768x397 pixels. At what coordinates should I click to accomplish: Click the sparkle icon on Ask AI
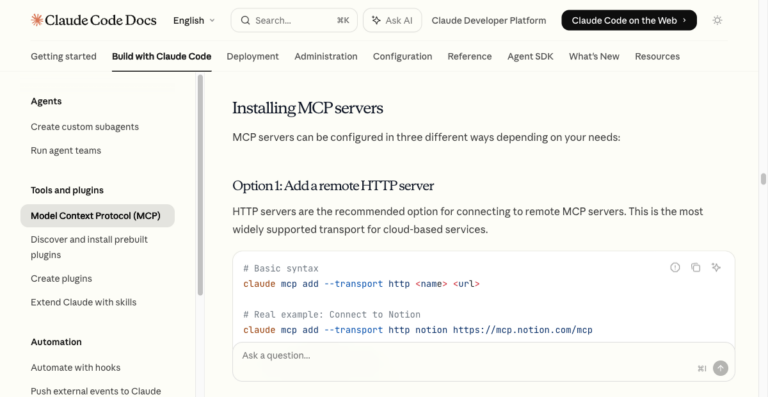(376, 21)
